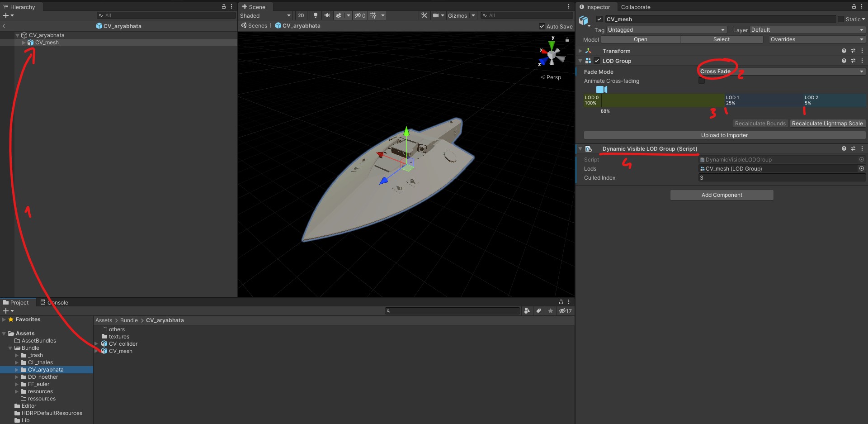Screen dimensions: 868x424
Task: Open object picker for the Lods field
Action: [862, 168]
